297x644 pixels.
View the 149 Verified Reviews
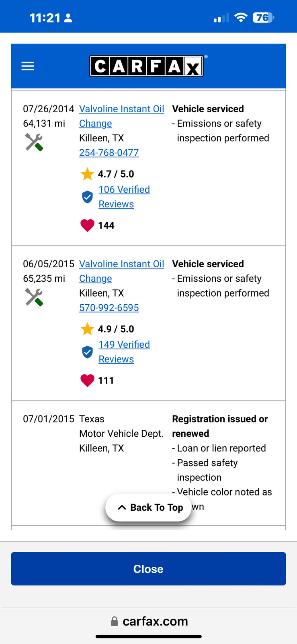pyautogui.click(x=124, y=345)
